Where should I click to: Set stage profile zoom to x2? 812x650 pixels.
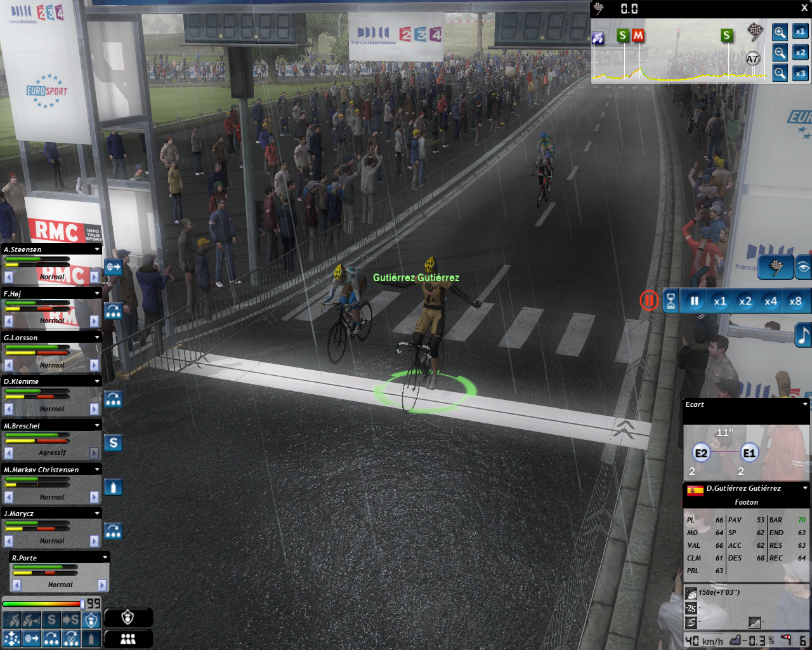(801, 53)
